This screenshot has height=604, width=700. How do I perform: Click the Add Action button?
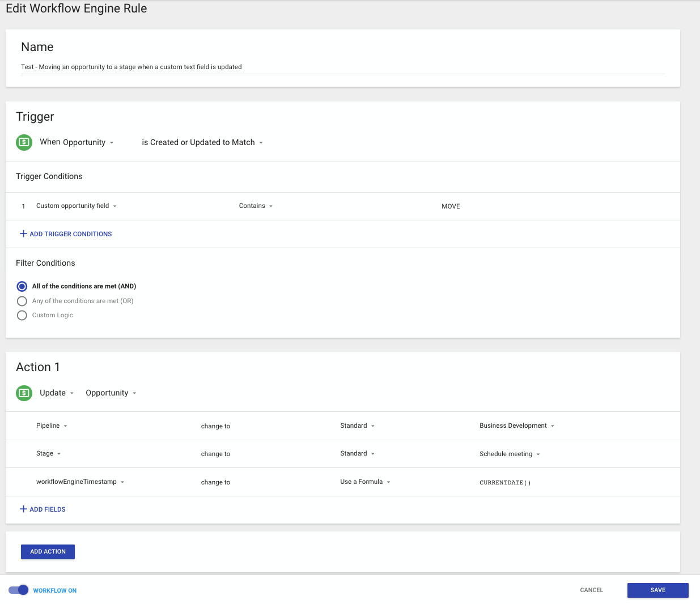48,551
